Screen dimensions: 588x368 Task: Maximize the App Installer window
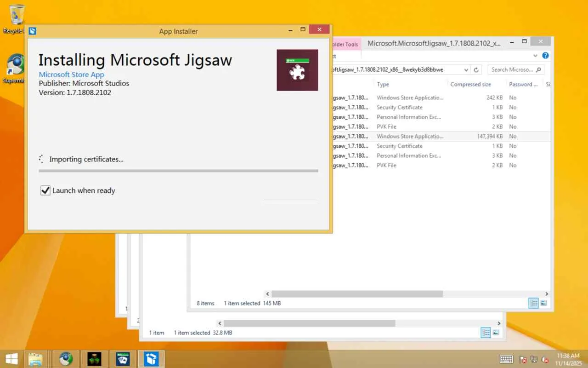[x=303, y=29]
